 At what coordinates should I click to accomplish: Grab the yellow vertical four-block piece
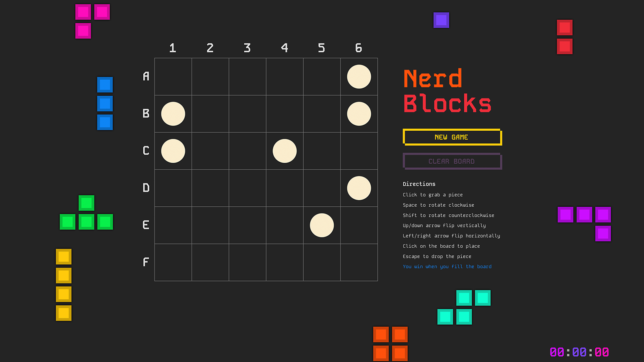click(63, 286)
